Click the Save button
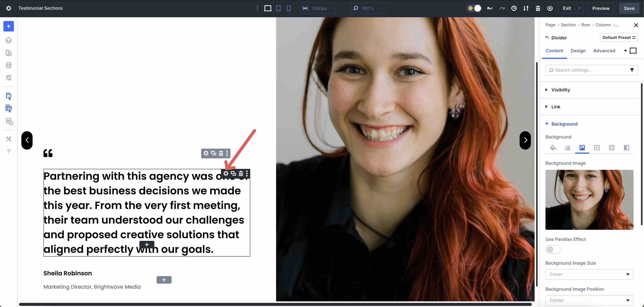 (629, 8)
